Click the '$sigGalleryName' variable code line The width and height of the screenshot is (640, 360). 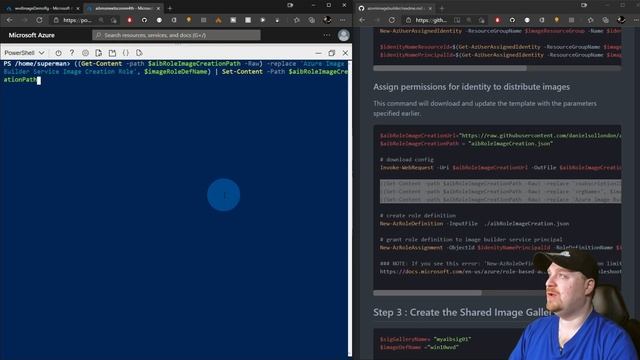(425, 339)
